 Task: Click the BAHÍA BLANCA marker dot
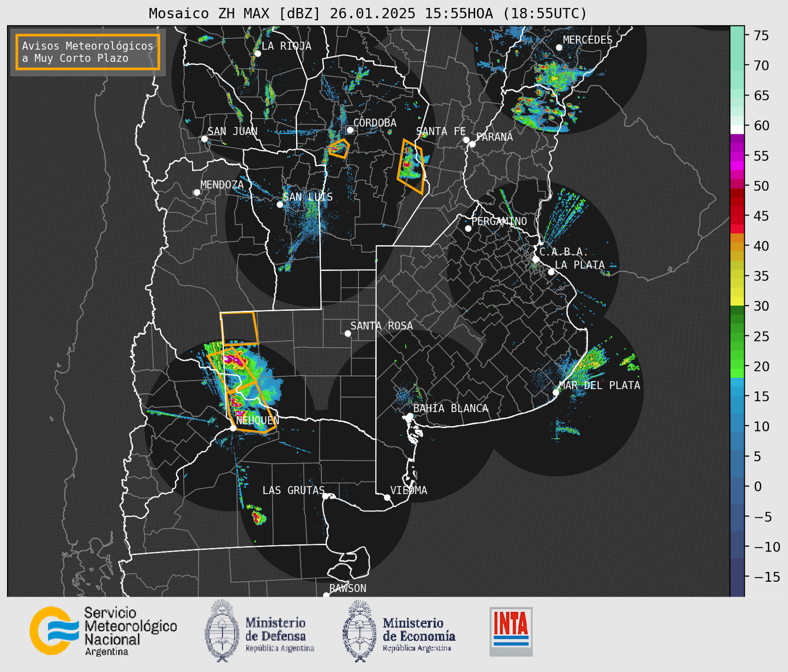(x=410, y=416)
